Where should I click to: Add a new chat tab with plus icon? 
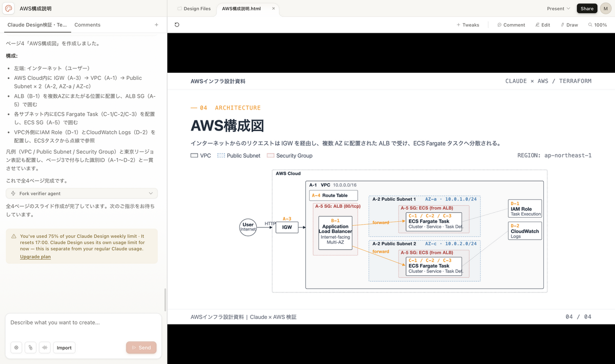coord(156,25)
